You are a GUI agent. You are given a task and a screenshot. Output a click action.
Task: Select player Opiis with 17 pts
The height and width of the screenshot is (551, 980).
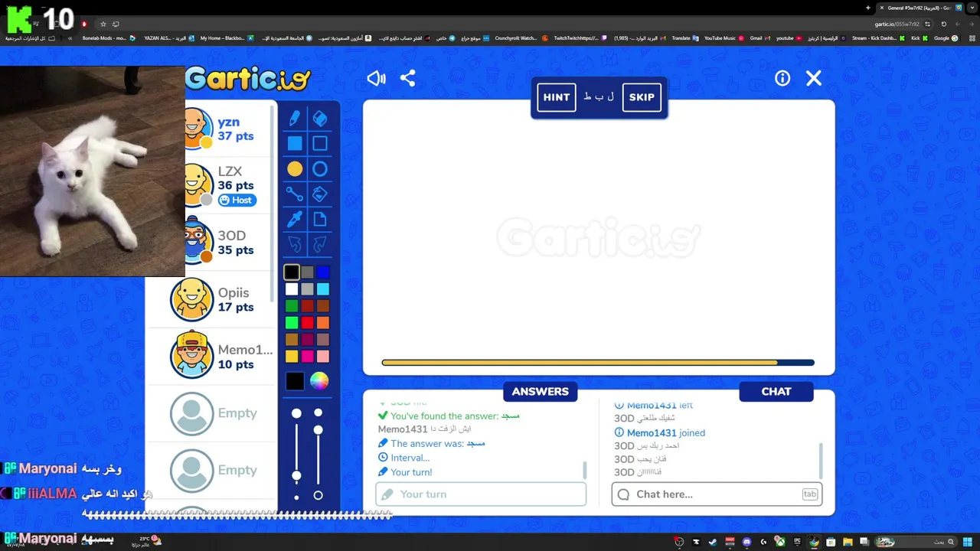click(211, 300)
